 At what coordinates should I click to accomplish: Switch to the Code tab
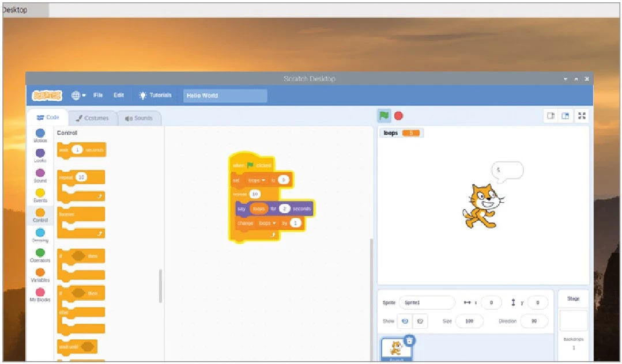pyautogui.click(x=48, y=117)
